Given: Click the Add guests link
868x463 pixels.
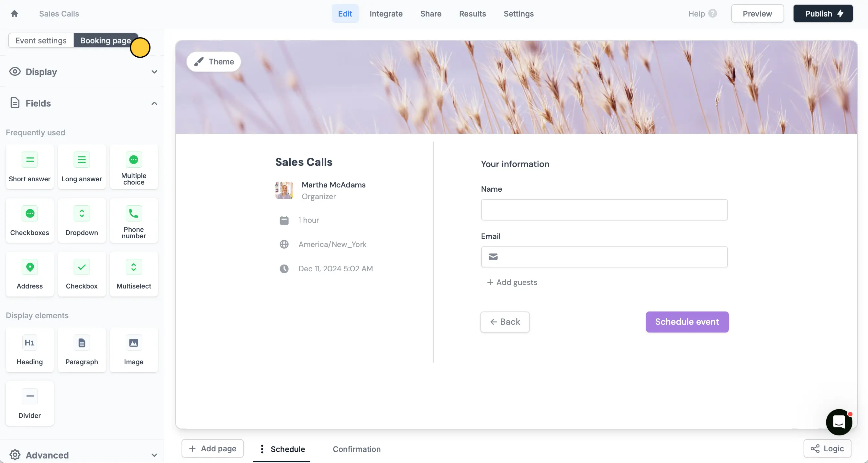Looking at the screenshot, I should (512, 282).
